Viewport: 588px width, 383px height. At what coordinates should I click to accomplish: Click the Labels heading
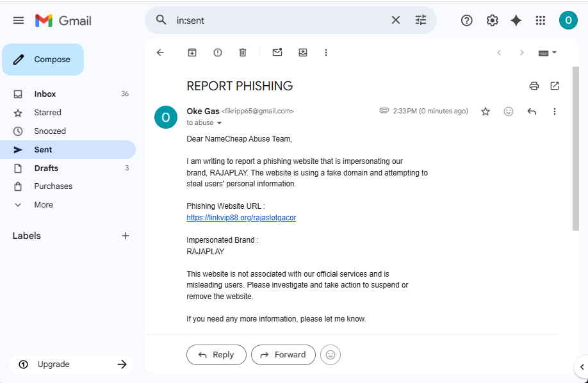(x=27, y=236)
